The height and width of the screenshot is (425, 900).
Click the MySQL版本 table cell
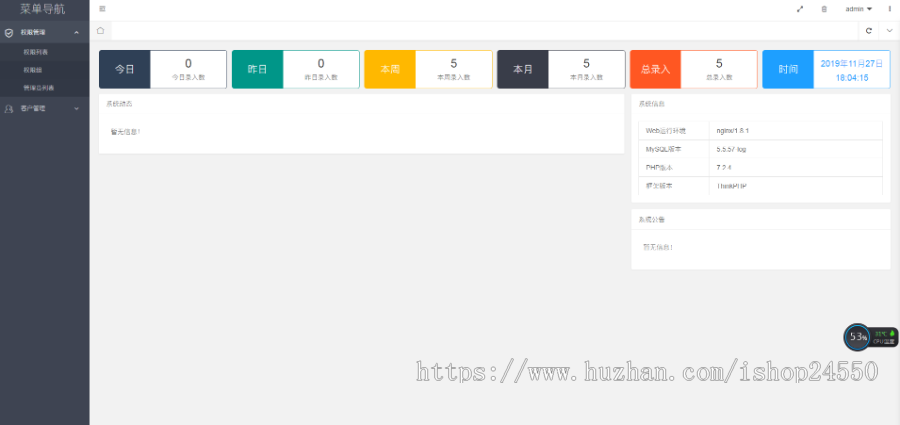coord(674,149)
